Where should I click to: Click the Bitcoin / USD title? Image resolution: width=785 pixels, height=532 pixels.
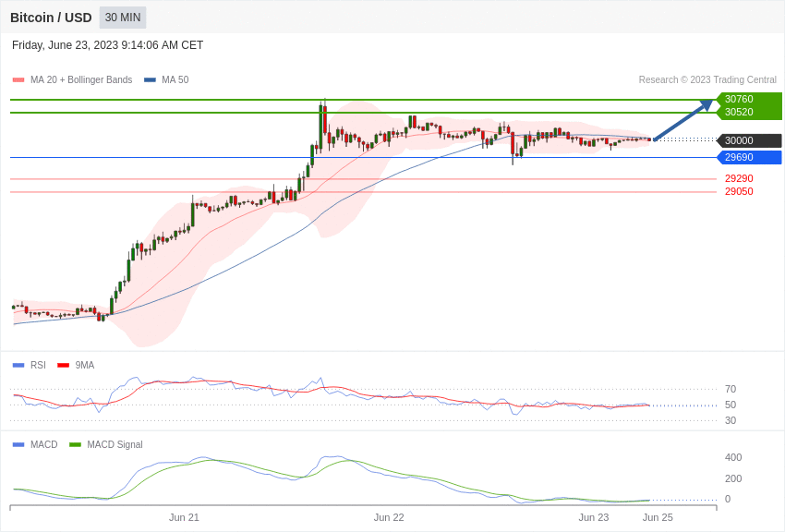click(51, 18)
